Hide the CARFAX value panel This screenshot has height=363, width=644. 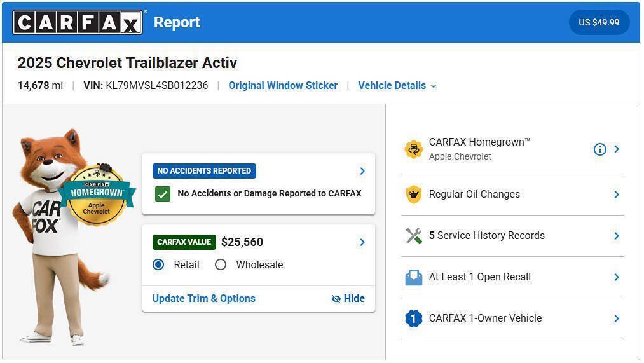[x=348, y=299]
